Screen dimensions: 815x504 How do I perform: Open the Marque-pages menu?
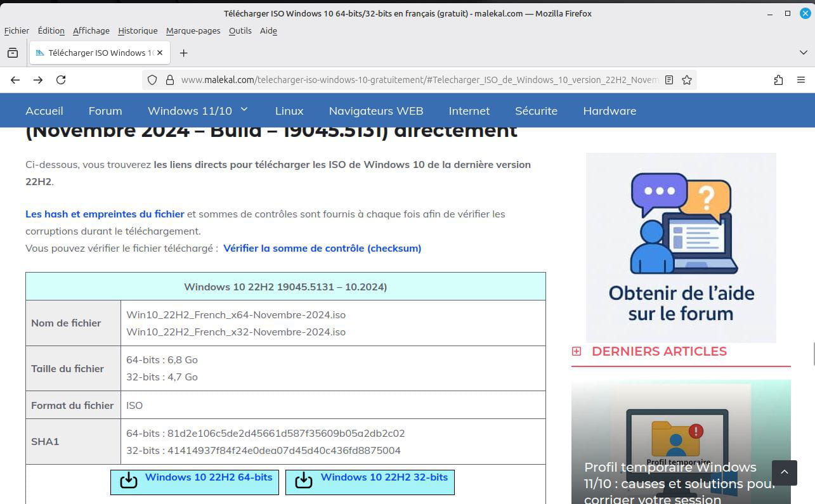193,30
